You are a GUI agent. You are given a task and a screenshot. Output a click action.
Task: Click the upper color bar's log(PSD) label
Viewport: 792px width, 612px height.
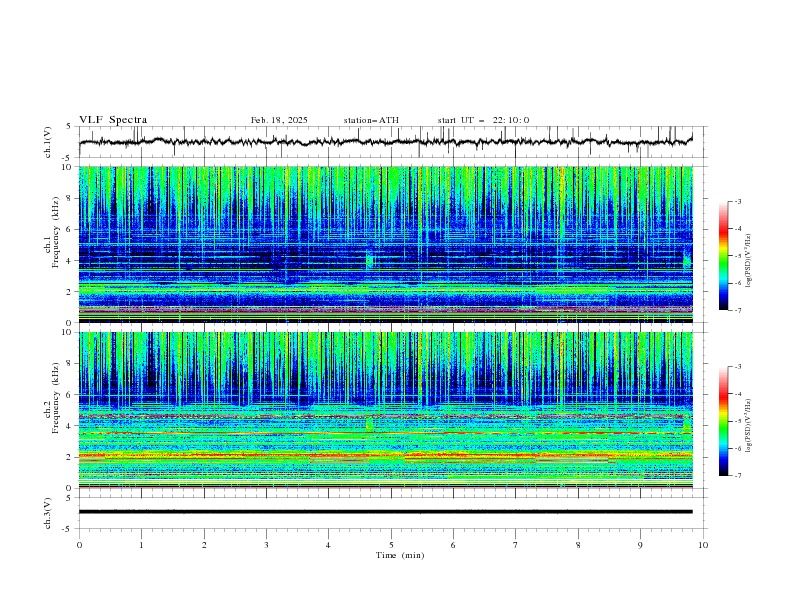[x=749, y=261]
